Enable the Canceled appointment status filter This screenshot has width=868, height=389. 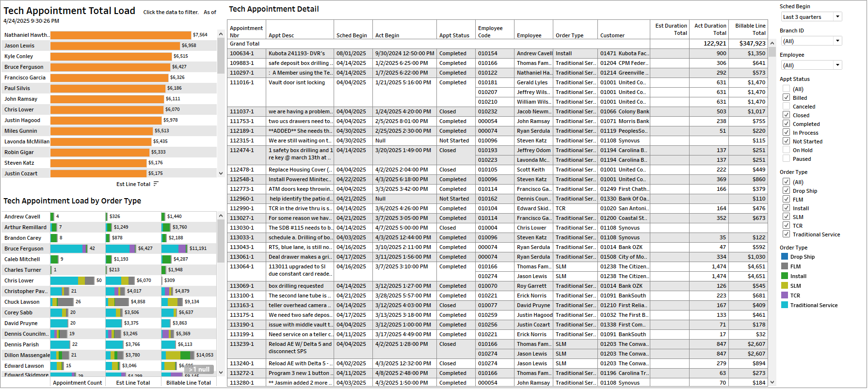click(x=786, y=107)
